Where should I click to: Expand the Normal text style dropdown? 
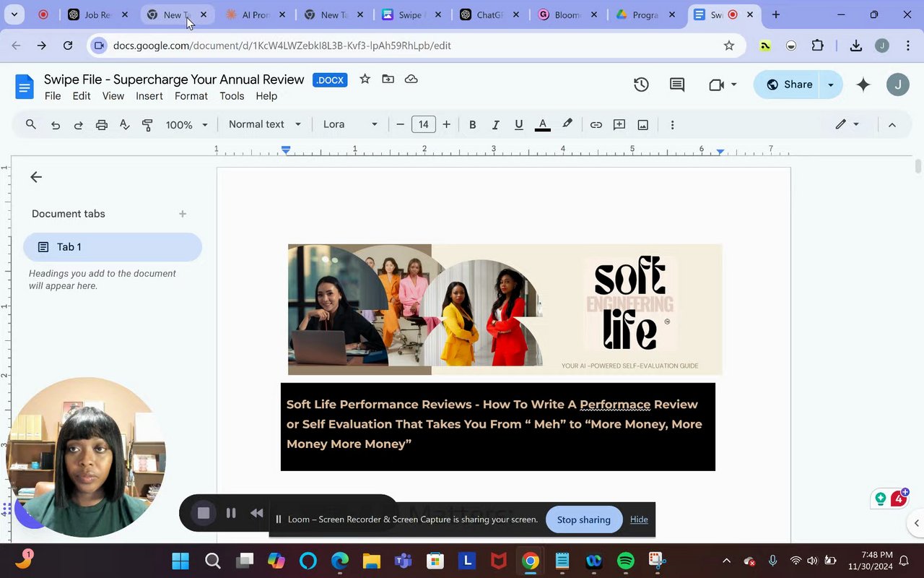(264, 124)
